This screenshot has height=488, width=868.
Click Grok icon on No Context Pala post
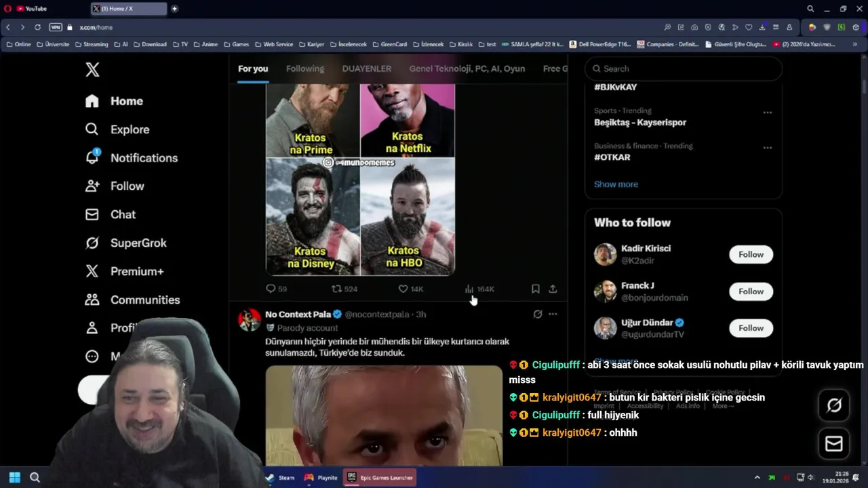[537, 314]
